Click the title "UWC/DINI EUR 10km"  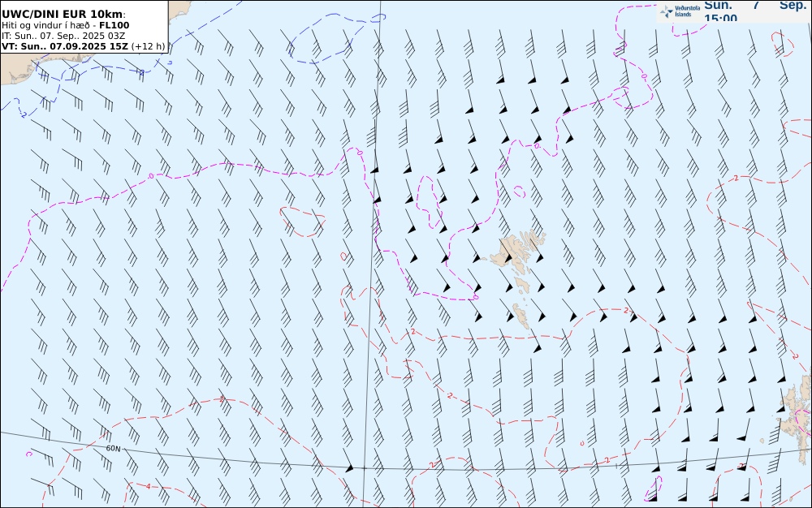(x=63, y=14)
